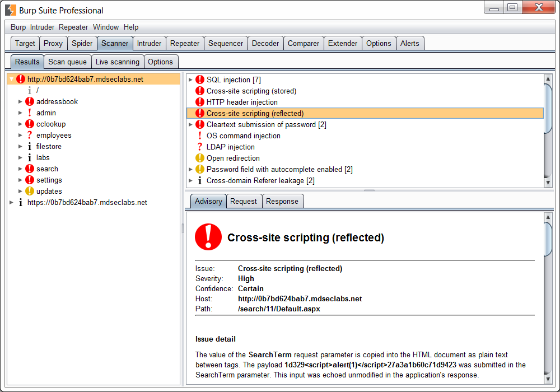The width and height of the screenshot is (560, 392).
Task: Collapse the http://0b7bd624bab7.mdseclabs.net tree node
Action: [x=11, y=79]
